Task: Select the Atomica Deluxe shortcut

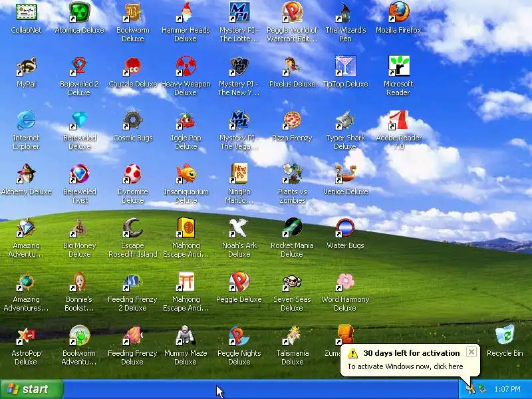Action: click(x=79, y=12)
